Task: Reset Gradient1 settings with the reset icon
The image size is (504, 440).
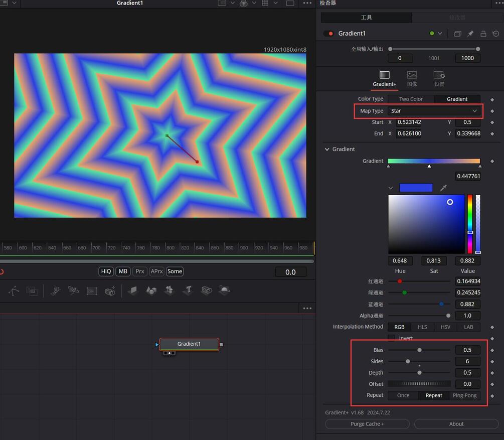Action: pyautogui.click(x=496, y=34)
